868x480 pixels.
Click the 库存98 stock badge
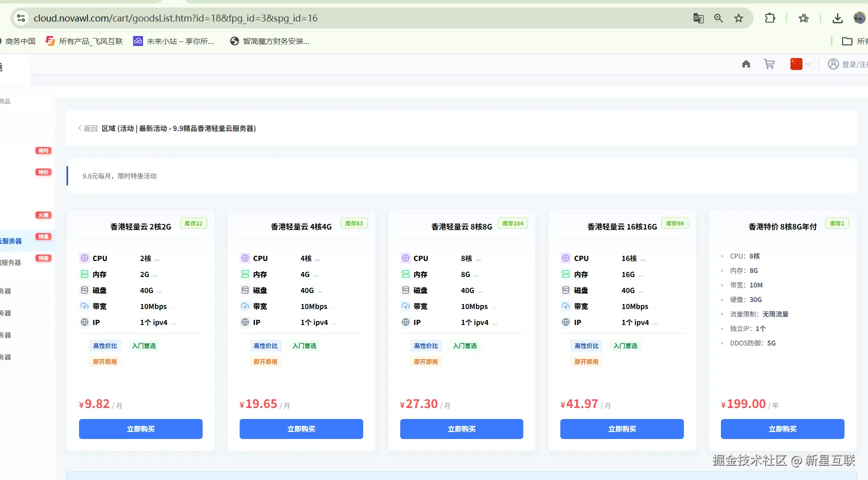(x=675, y=223)
